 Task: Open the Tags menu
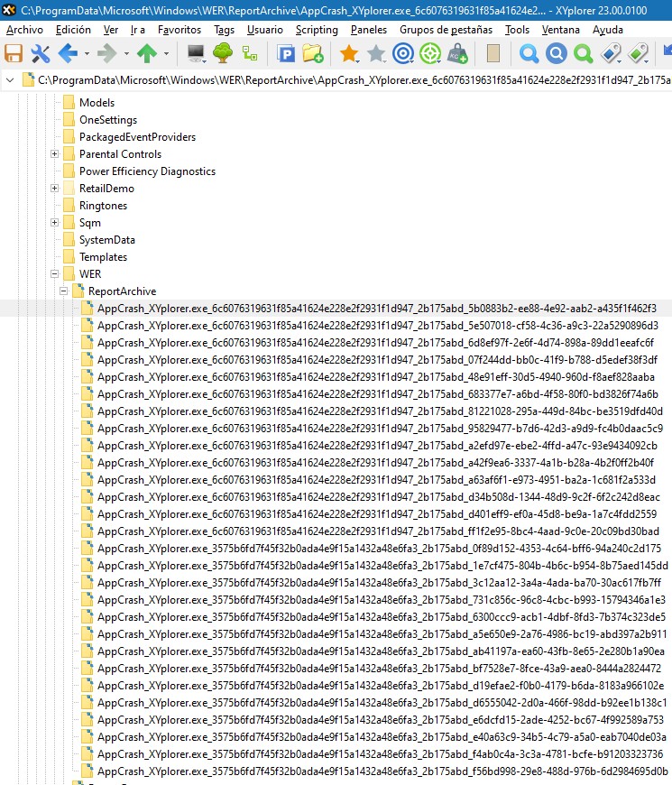tap(224, 30)
